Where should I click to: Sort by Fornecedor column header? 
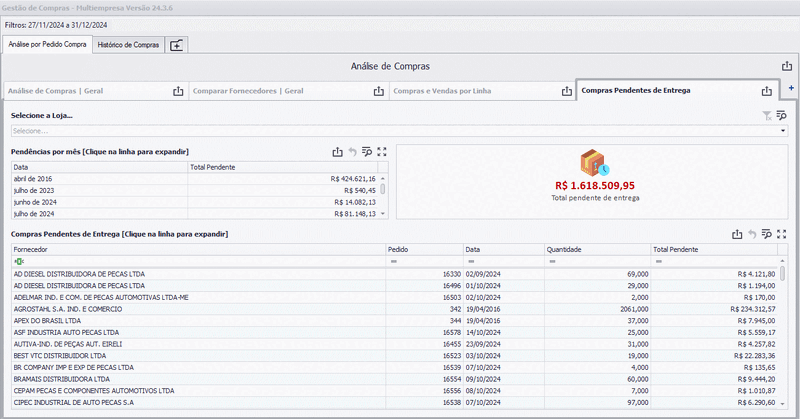(198, 250)
